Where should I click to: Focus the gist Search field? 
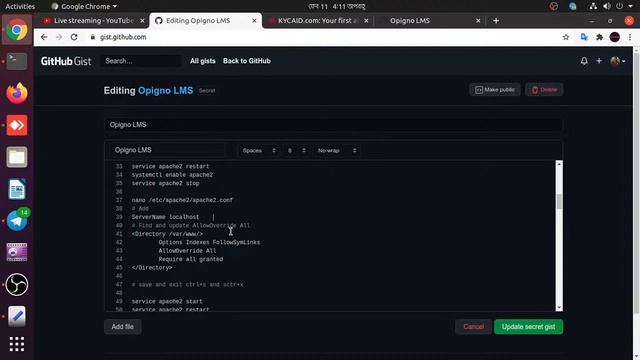[x=141, y=61]
